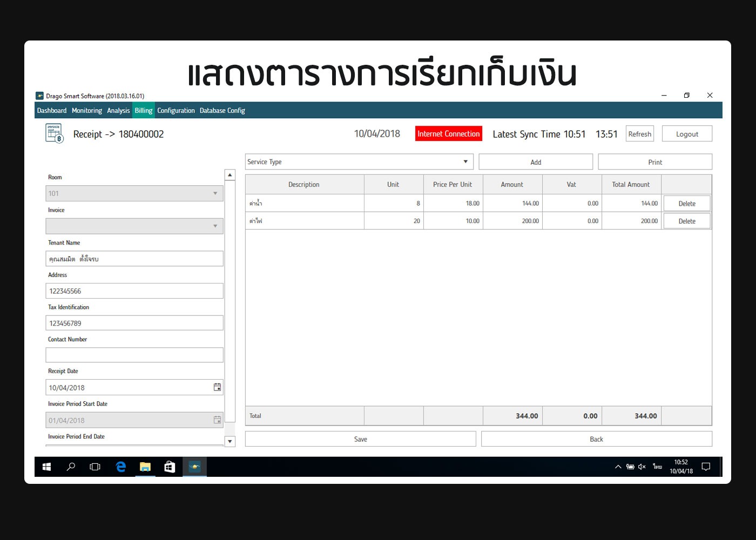Open the Invoice Period Start Date calendar icon
756x540 pixels.
[x=217, y=420]
